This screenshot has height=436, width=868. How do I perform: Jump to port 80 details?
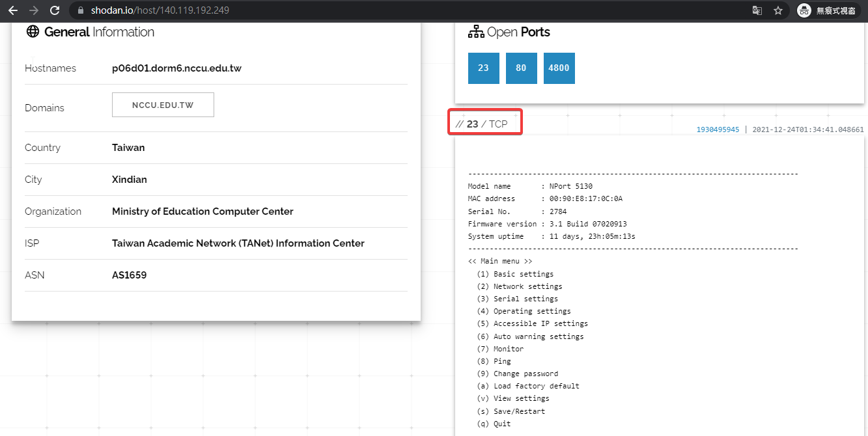pyautogui.click(x=521, y=68)
